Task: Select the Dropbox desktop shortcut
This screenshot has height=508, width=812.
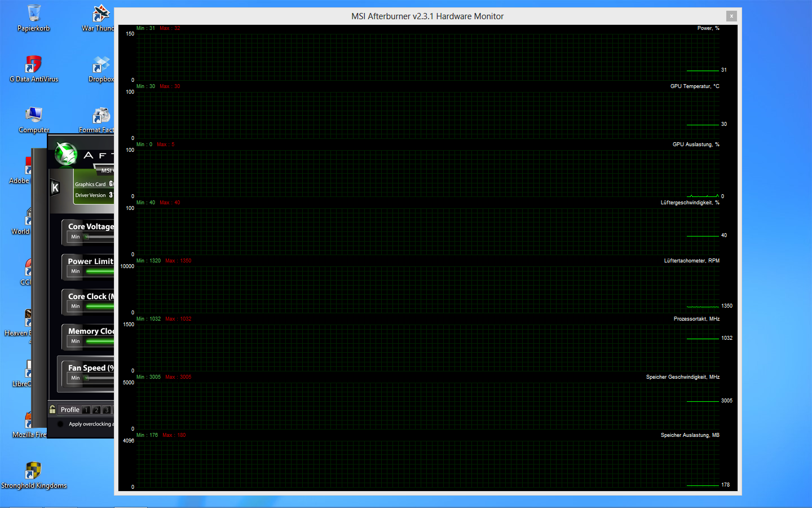Action: pos(101,69)
